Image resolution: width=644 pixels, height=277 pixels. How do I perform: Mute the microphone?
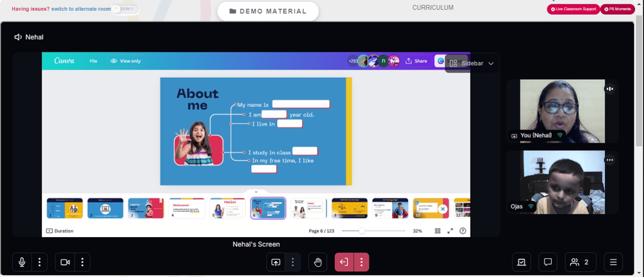[22, 262]
